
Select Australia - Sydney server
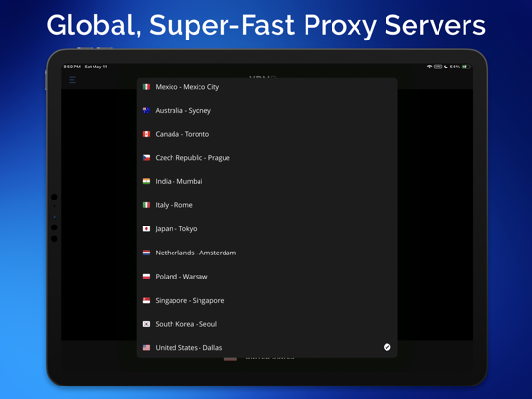pos(267,111)
